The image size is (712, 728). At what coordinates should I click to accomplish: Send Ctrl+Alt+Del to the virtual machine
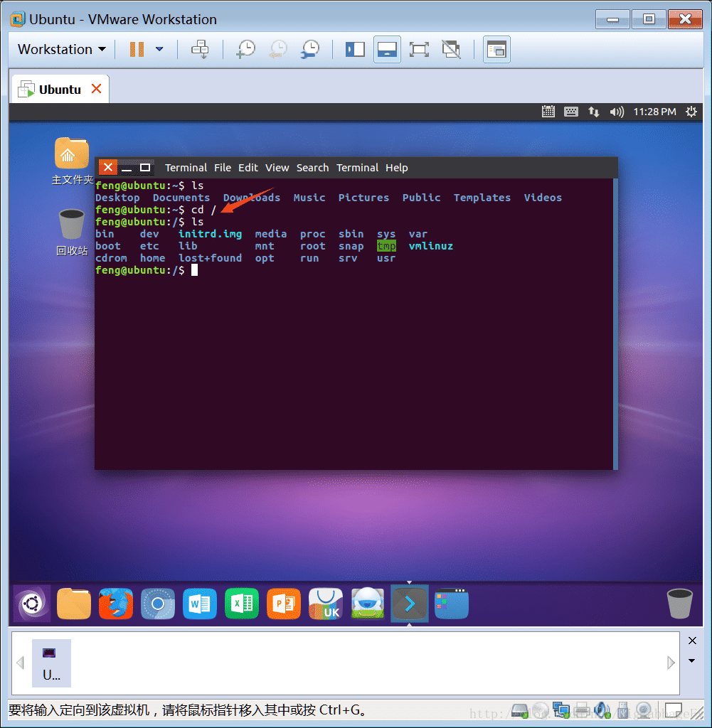click(x=200, y=49)
